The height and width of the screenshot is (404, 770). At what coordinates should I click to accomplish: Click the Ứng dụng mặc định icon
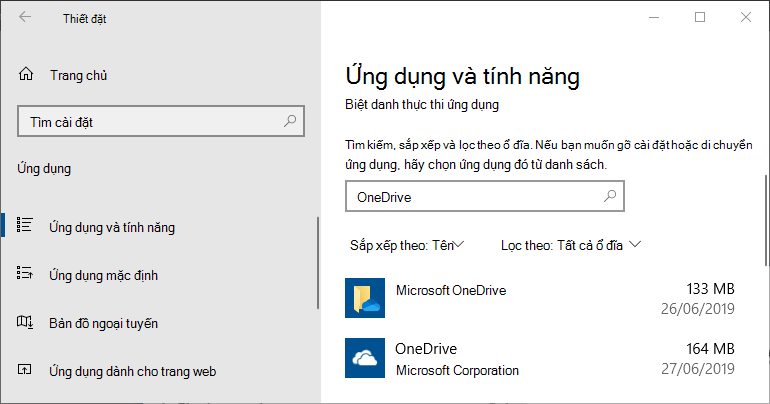coord(25,273)
